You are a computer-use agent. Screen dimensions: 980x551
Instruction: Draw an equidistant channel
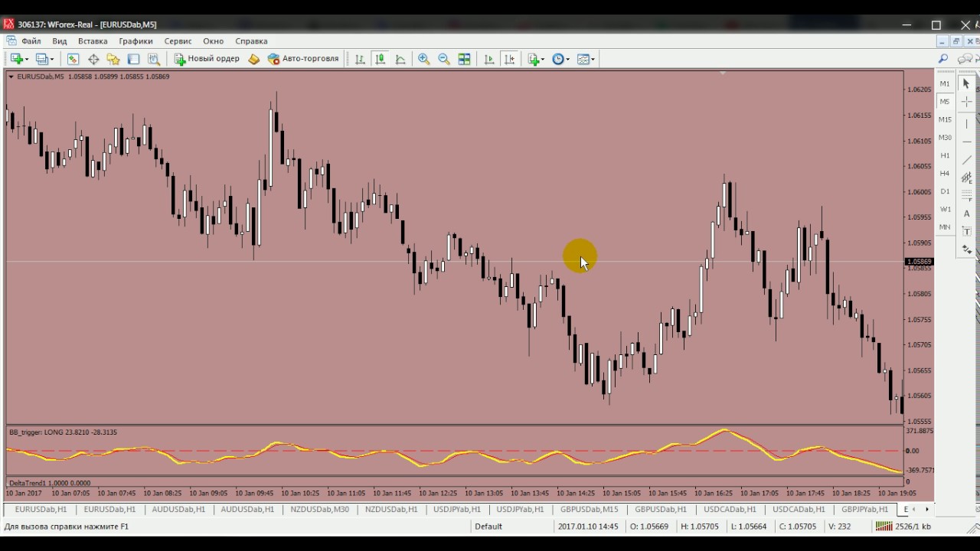tap(966, 178)
